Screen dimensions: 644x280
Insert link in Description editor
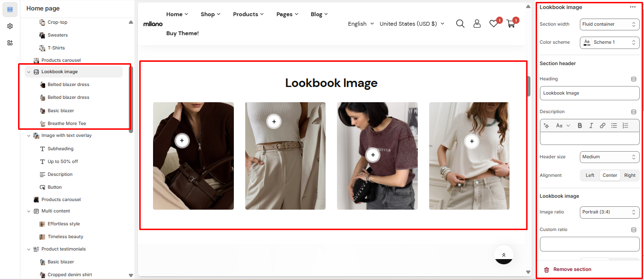point(602,126)
